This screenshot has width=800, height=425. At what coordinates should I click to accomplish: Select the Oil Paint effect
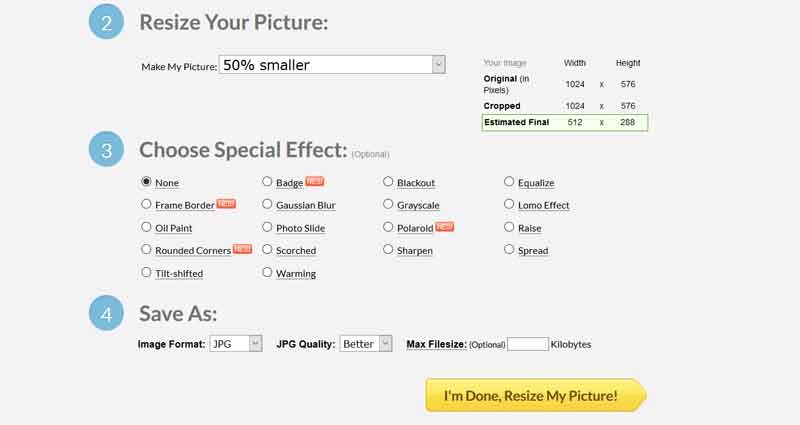147,227
